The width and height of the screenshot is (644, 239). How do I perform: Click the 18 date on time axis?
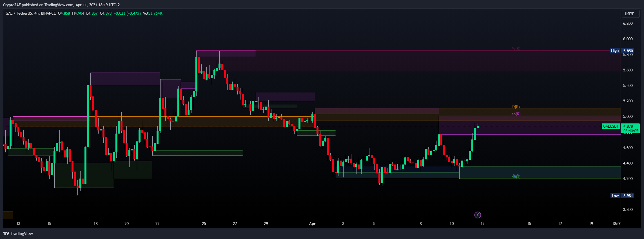[x=96, y=224]
